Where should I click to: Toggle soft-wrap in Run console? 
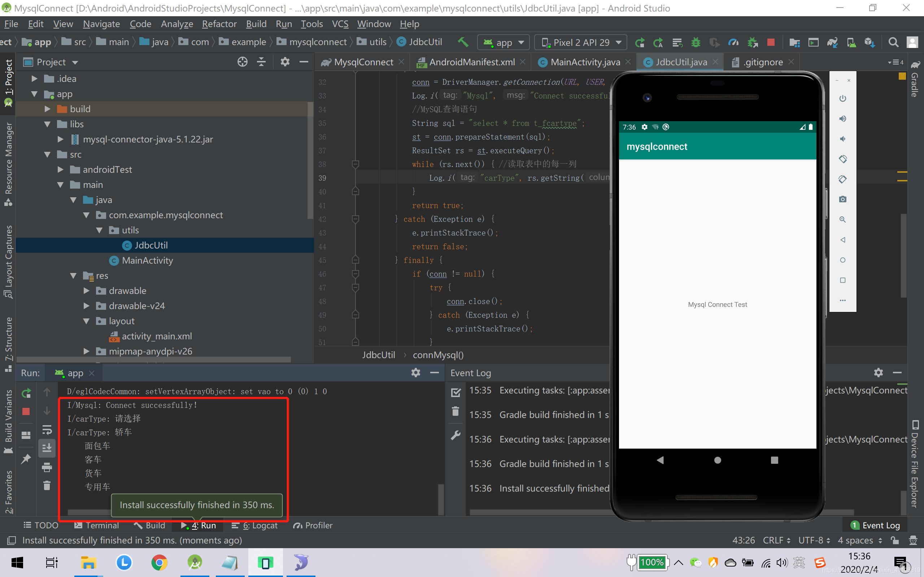coord(47,430)
